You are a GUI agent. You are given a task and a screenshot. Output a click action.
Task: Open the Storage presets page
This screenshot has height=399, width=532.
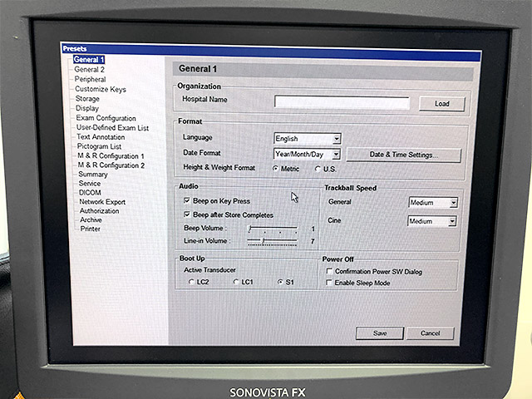pos(87,99)
